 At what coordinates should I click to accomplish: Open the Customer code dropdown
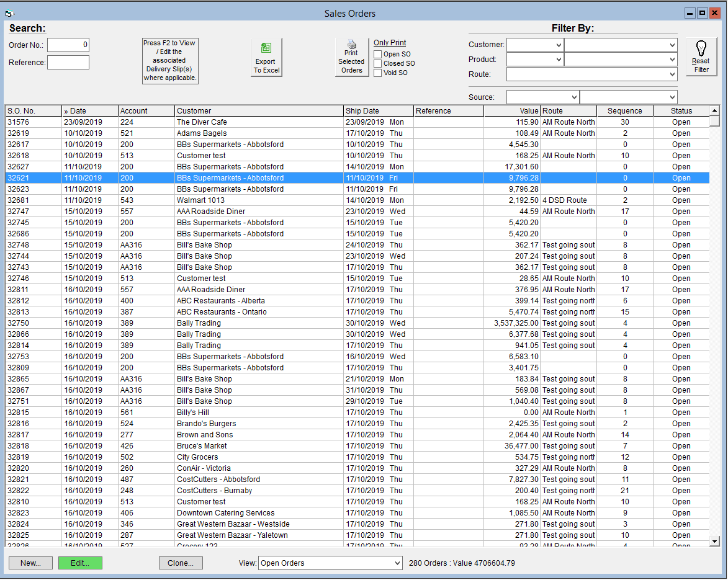tap(559, 45)
